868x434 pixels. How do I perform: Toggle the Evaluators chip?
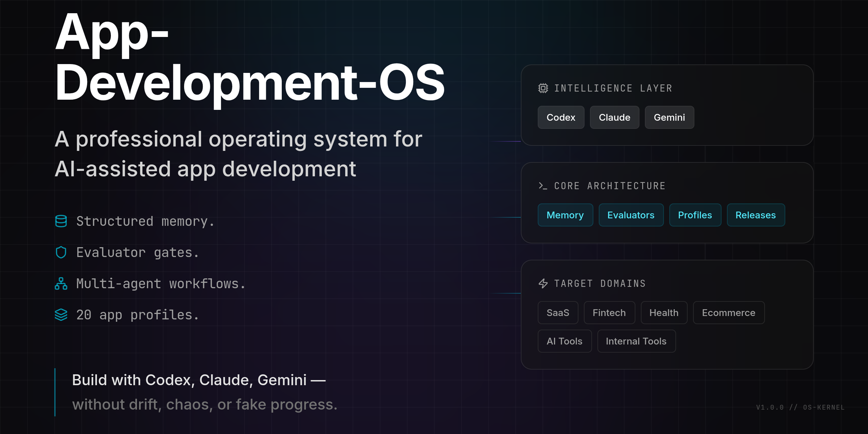click(631, 215)
